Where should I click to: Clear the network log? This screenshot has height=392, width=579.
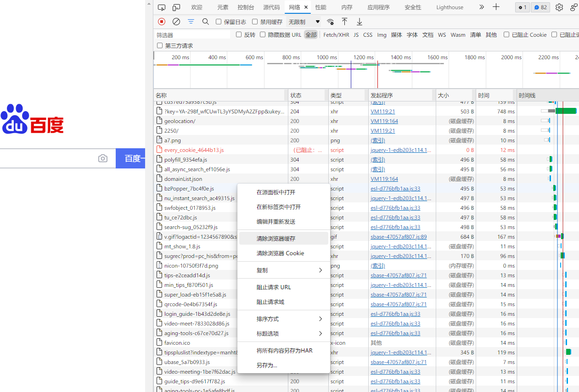coord(176,22)
